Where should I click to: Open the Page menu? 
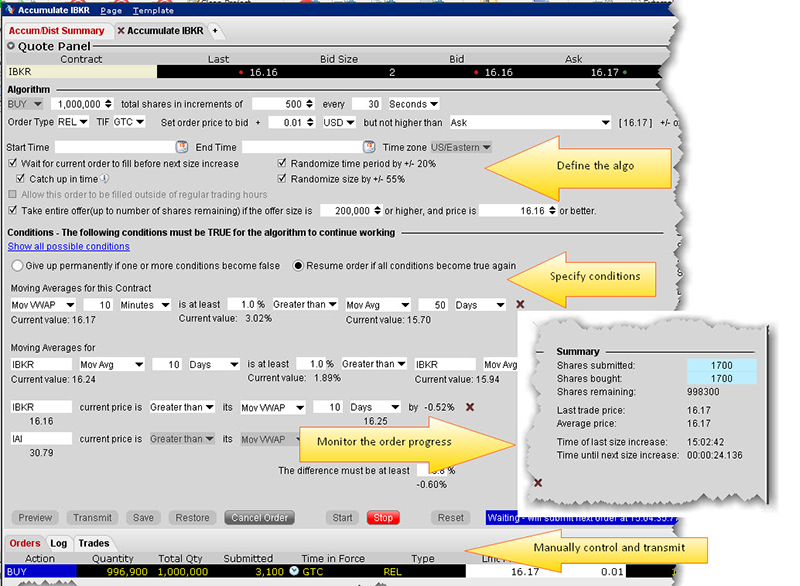coord(111,10)
